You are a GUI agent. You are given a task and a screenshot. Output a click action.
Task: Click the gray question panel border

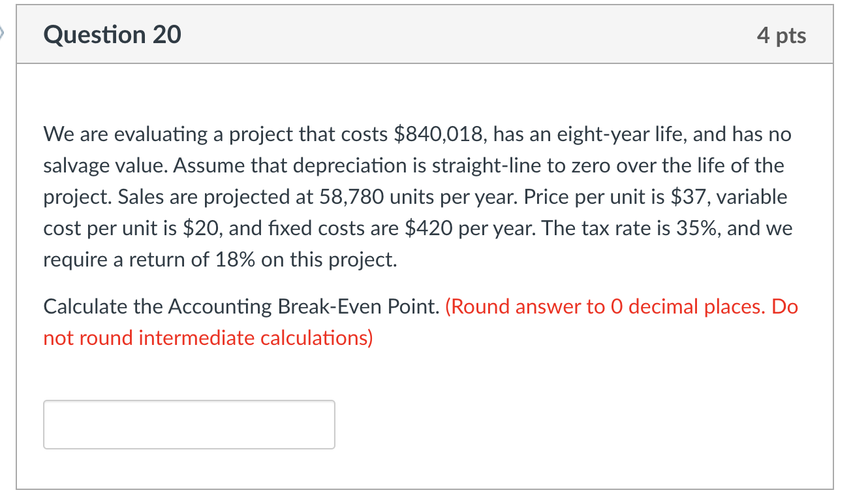click(x=17, y=261)
